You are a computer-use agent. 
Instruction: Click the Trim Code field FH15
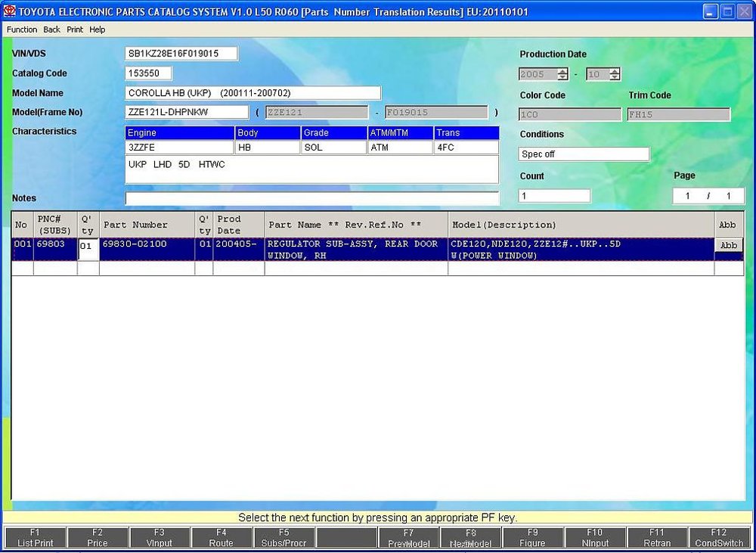click(x=678, y=115)
